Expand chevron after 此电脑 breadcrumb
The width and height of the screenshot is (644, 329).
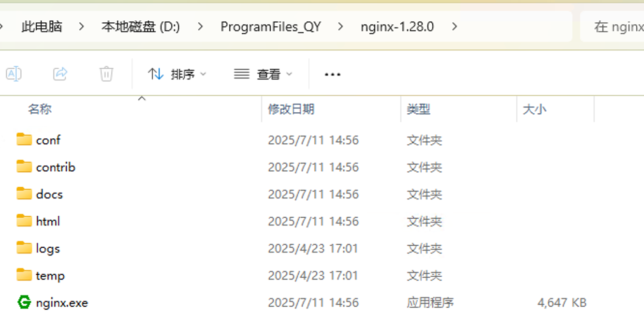click(81, 27)
